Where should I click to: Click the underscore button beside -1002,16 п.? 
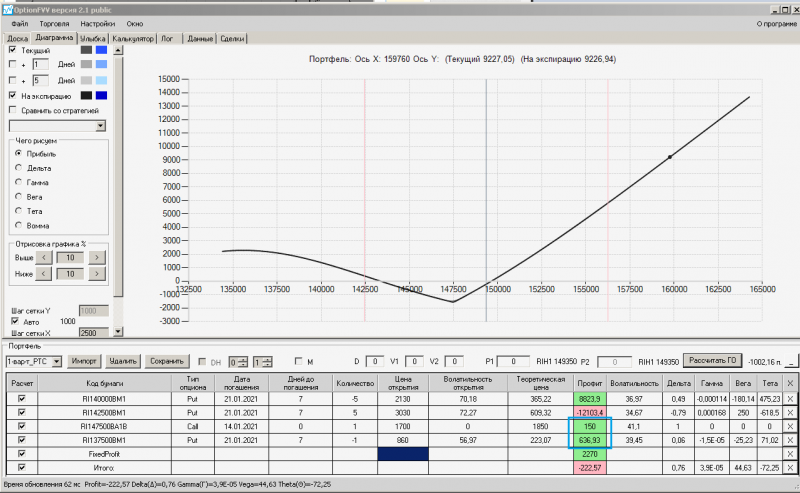click(791, 361)
